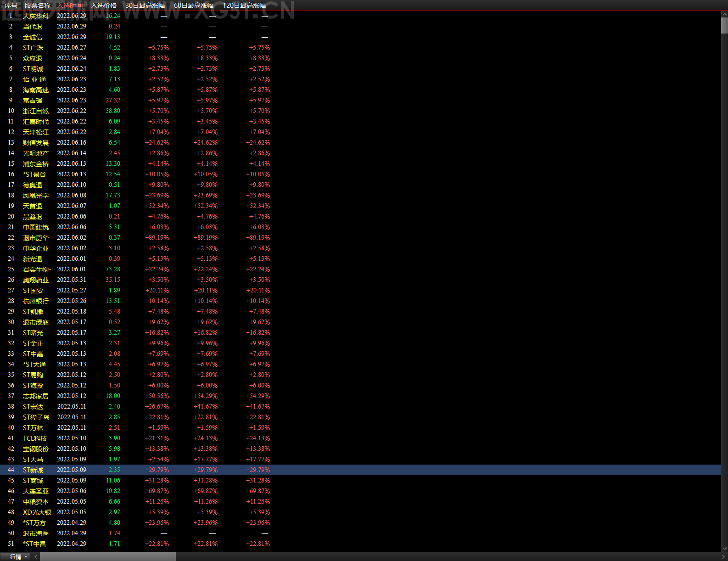Sort by 入选时间 column header
Viewport: 728px width, 561px height.
tap(70, 6)
